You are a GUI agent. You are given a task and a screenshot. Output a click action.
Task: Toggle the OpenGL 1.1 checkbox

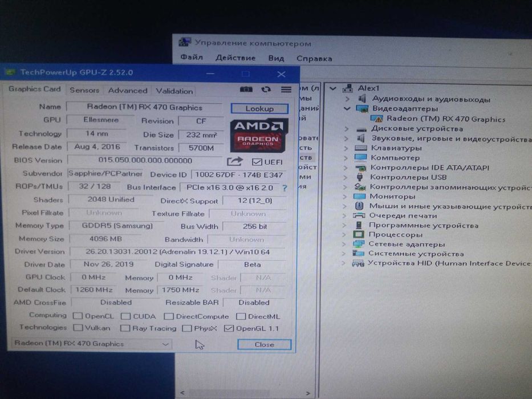click(x=229, y=328)
